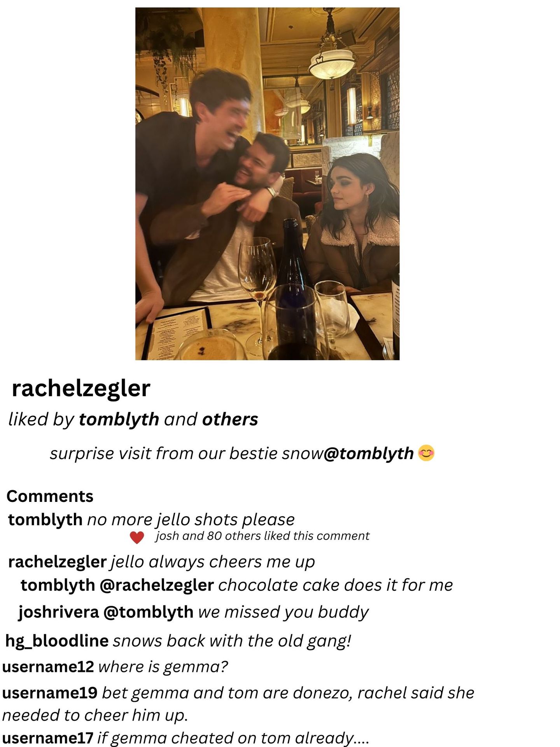Click the blushing smiley emoji in caption
The width and height of the screenshot is (560, 747).
pos(426,453)
